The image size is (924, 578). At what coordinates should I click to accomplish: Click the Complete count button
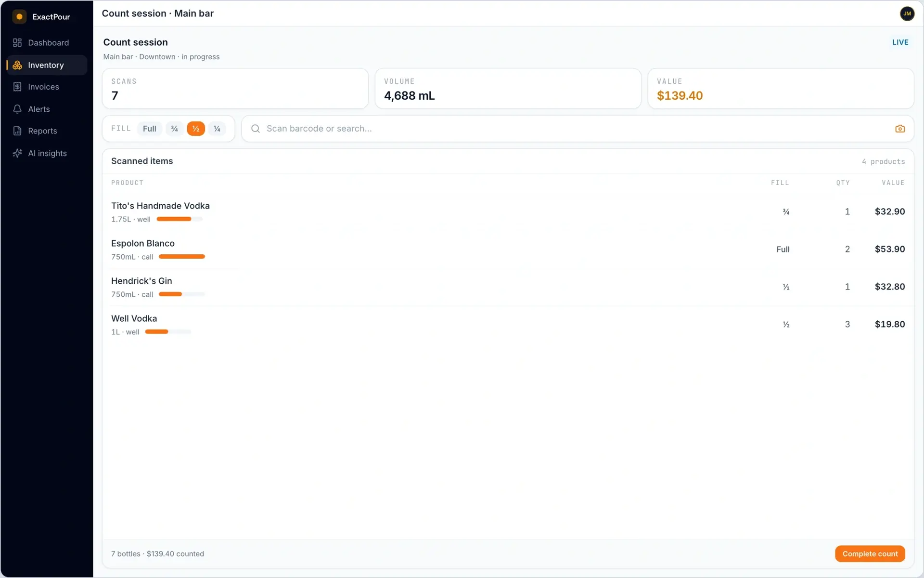click(x=870, y=553)
